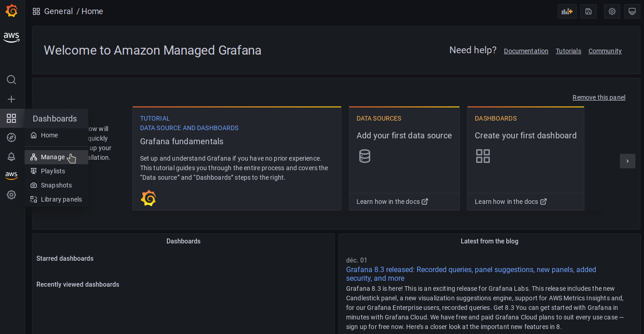Open the Grafana 8.3 released blog post link

click(x=471, y=274)
